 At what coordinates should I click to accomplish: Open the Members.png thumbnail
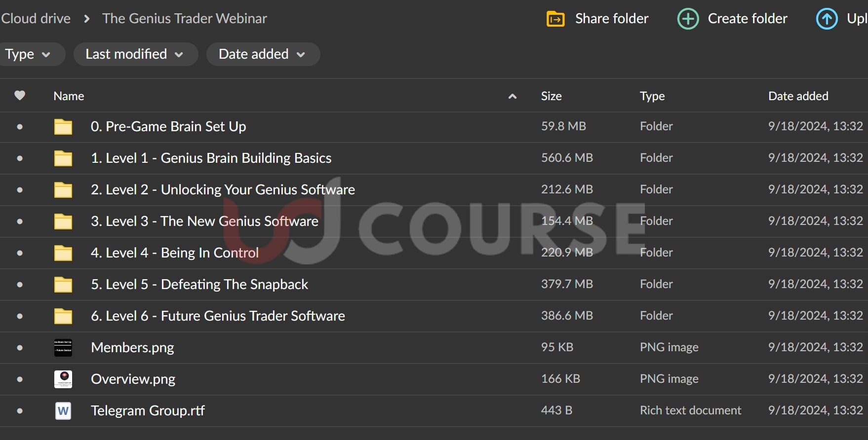tap(63, 348)
